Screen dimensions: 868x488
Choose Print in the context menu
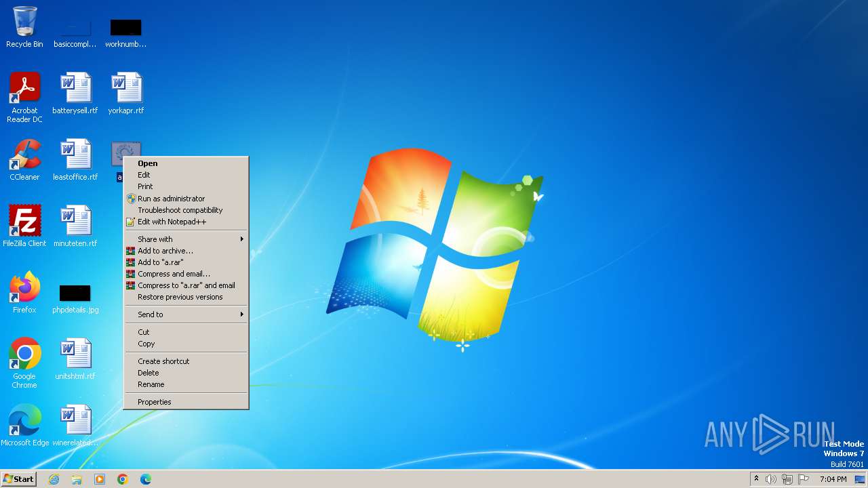pyautogui.click(x=186, y=186)
